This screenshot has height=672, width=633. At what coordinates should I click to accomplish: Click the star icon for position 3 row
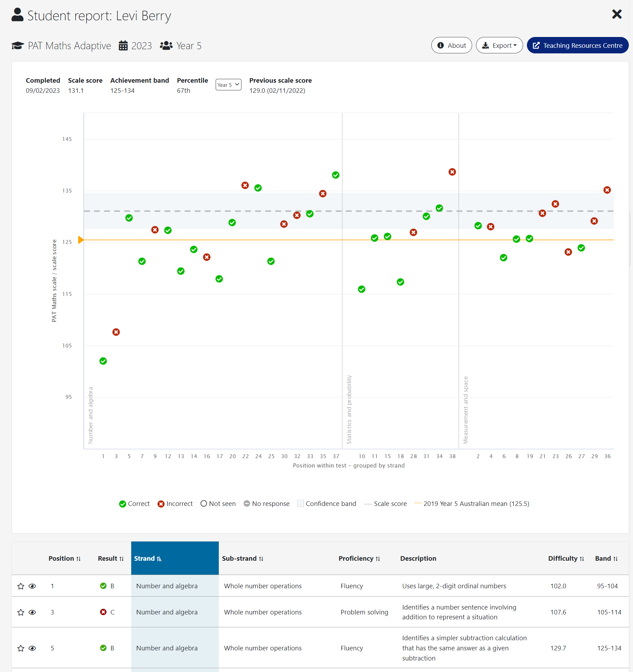[x=21, y=612]
